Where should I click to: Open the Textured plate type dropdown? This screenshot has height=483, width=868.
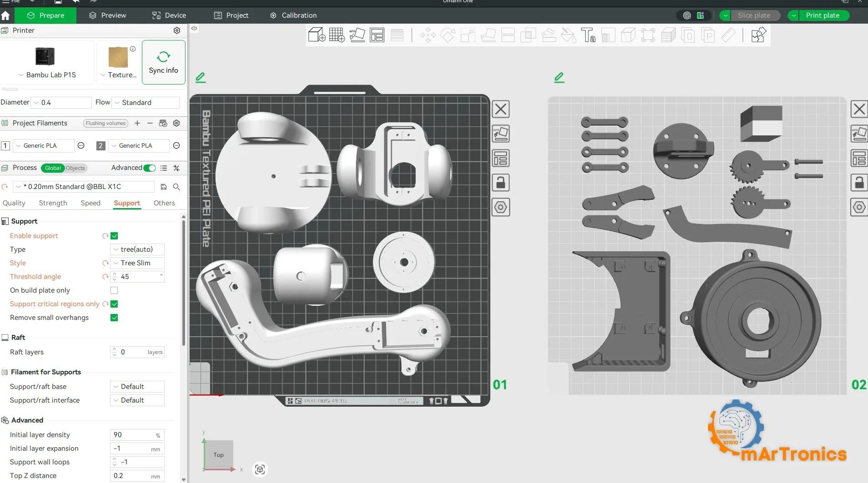(119, 75)
